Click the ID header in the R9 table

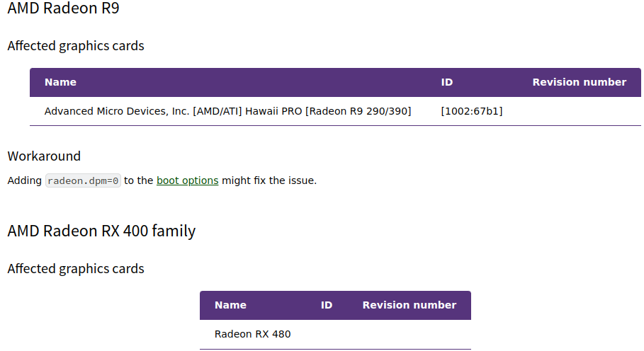pos(447,82)
